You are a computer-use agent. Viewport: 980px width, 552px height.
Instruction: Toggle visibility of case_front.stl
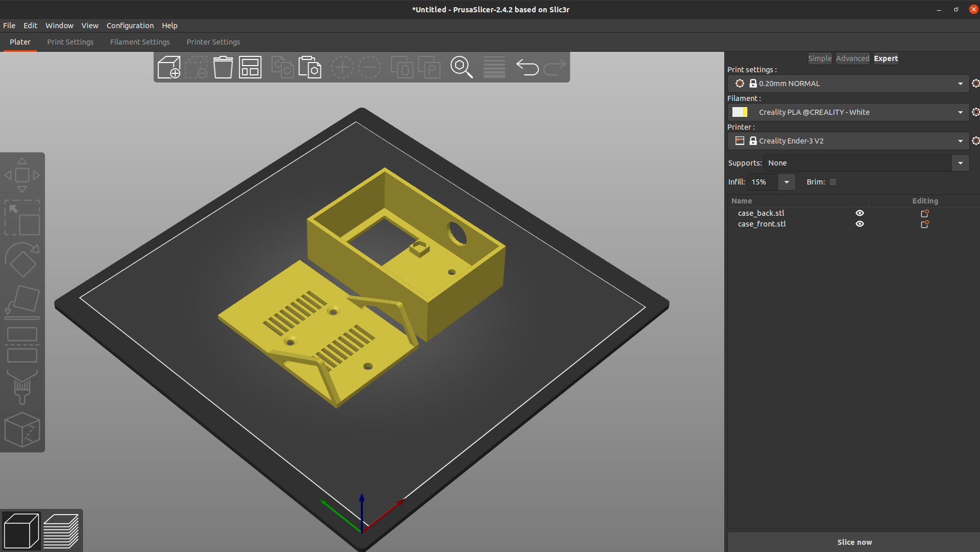[x=860, y=223]
